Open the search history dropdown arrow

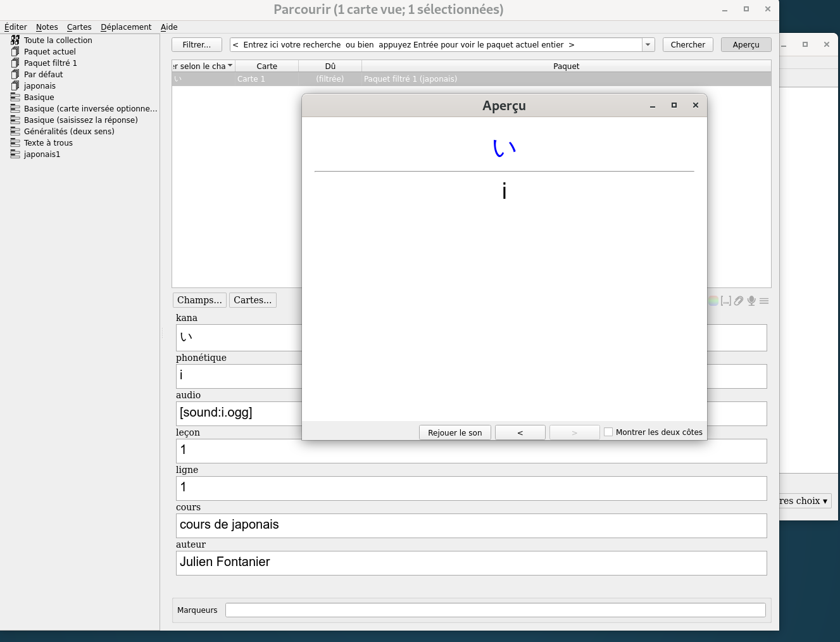pyautogui.click(x=648, y=45)
